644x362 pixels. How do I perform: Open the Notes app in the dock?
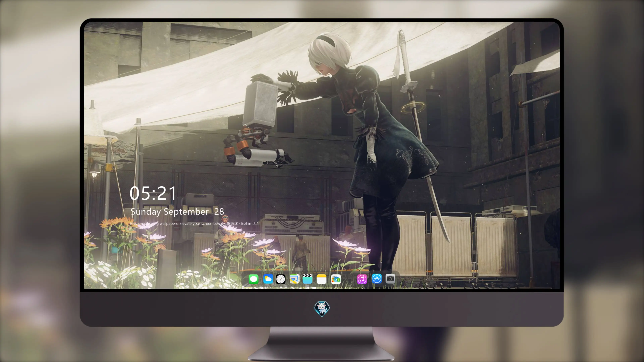(321, 279)
